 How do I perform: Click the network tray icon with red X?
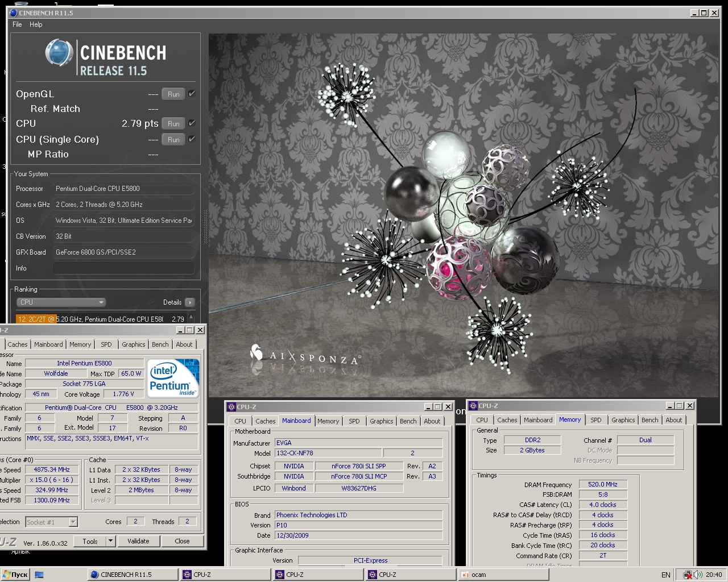coord(688,575)
